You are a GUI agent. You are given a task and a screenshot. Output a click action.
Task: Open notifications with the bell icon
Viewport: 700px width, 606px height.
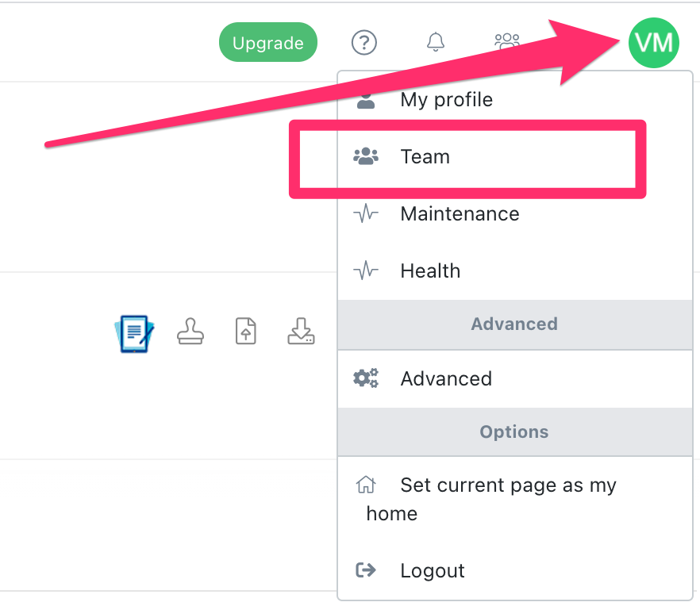pos(435,42)
